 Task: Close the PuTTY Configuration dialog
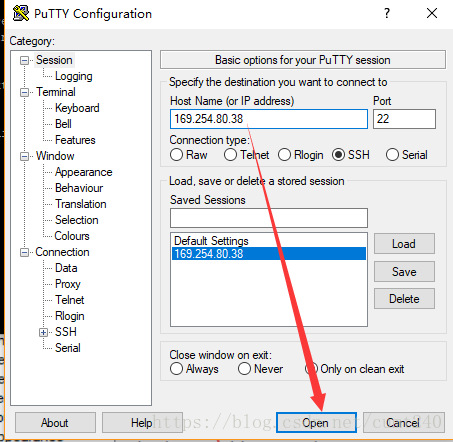point(432,13)
